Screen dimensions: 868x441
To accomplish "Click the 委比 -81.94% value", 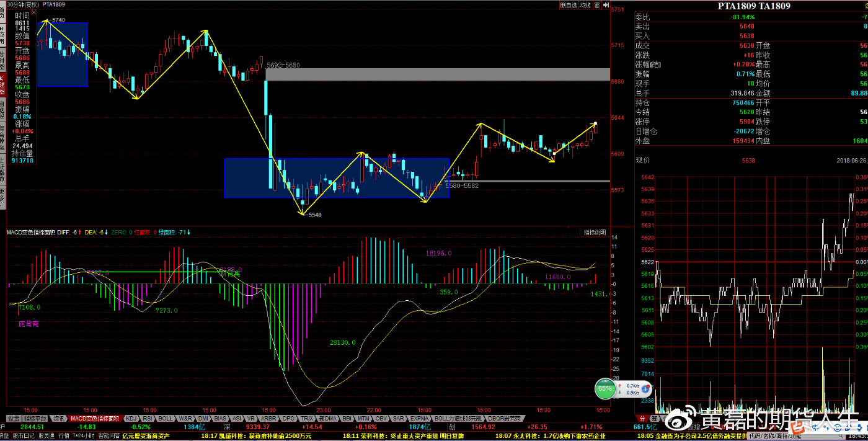I will (x=743, y=17).
